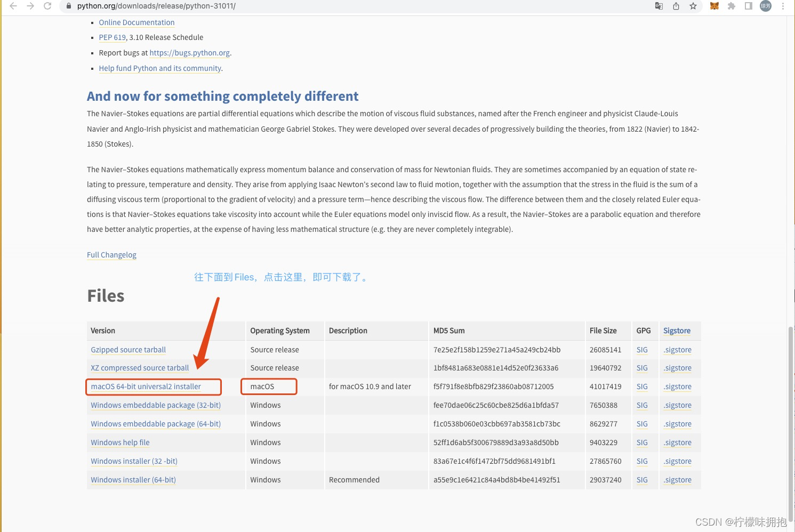Image resolution: width=795 pixels, height=532 pixels.
Task: Download macOS 64-bit universal2 installer
Action: tap(146, 386)
